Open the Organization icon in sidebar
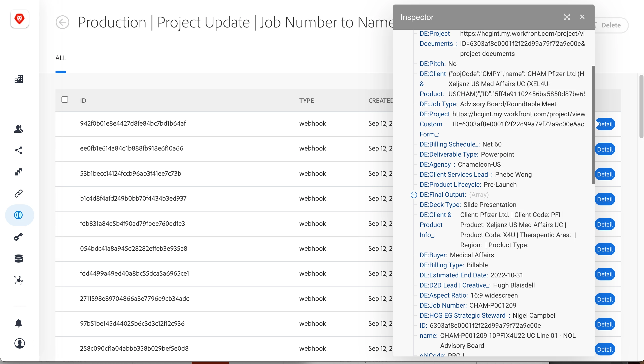Screen dimensions: 644x364 19,79
